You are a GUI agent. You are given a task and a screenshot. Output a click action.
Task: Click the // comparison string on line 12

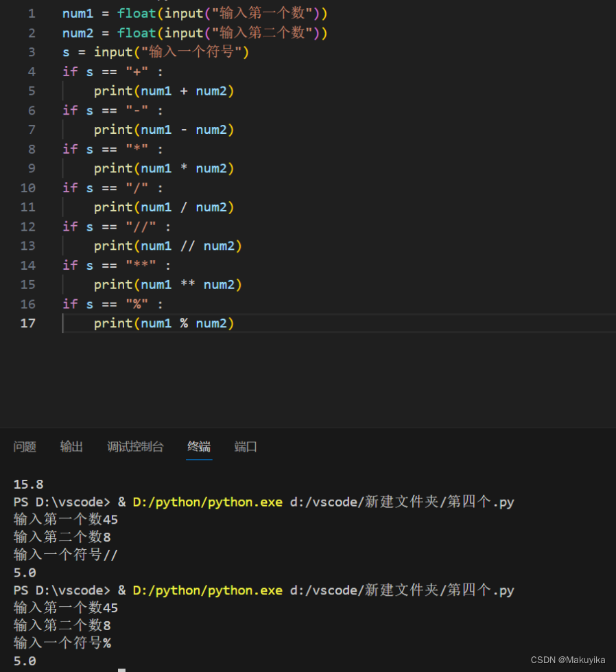coord(142,226)
